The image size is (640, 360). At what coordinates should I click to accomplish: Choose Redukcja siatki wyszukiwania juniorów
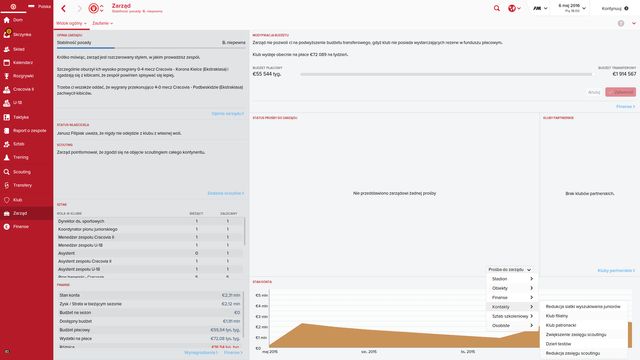[x=583, y=307]
